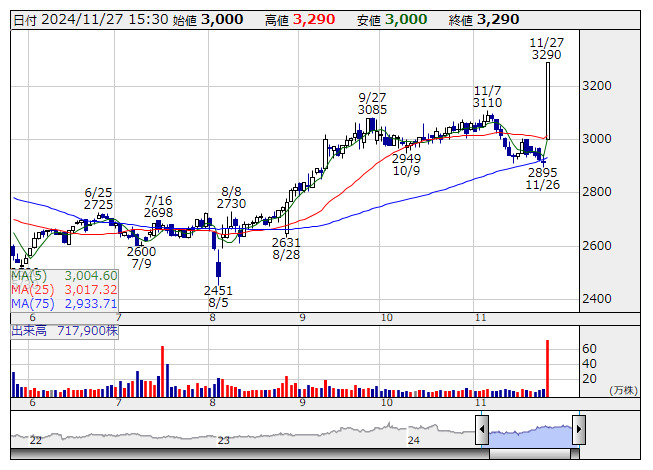Click the highlighted blue range selection area

click(x=531, y=436)
